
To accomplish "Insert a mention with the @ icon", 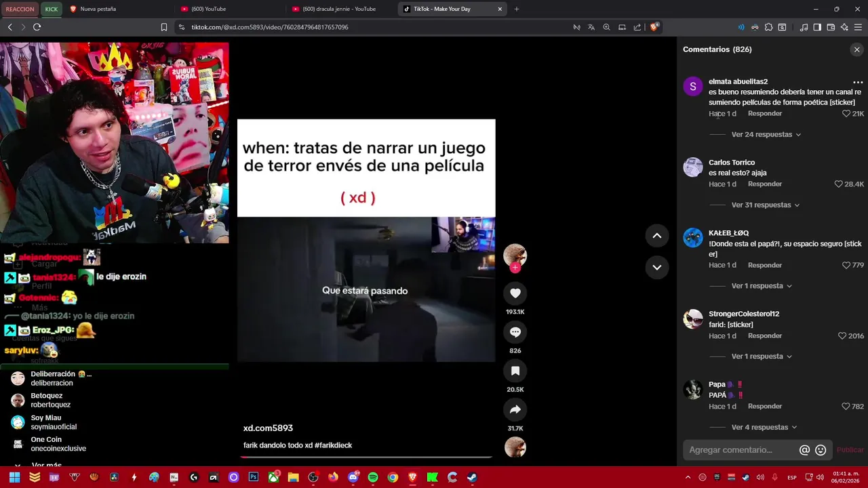I will click(804, 450).
